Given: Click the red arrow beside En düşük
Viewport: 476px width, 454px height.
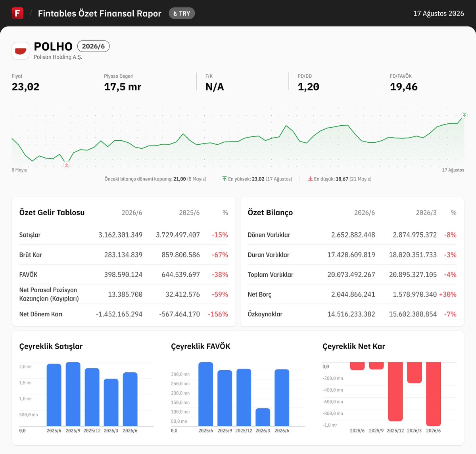Looking at the screenshot, I should (310, 179).
